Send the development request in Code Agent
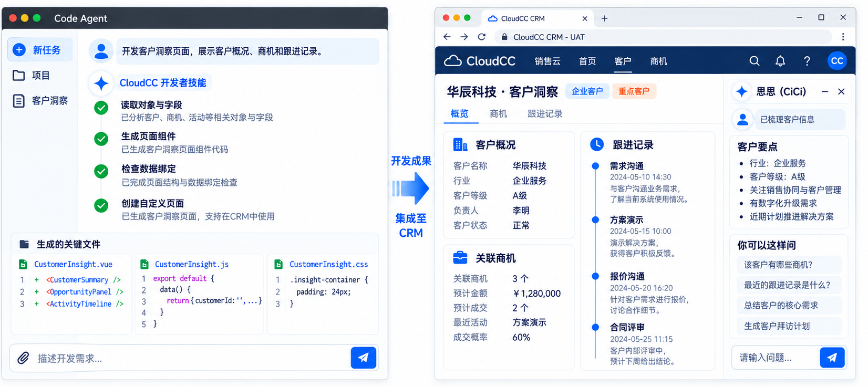This screenshot has height=387, width=868. [363, 358]
